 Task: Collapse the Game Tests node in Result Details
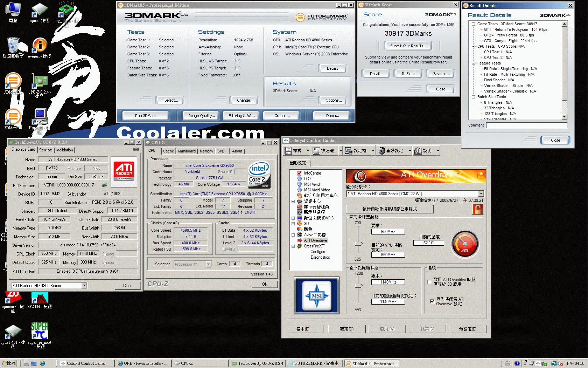point(474,24)
